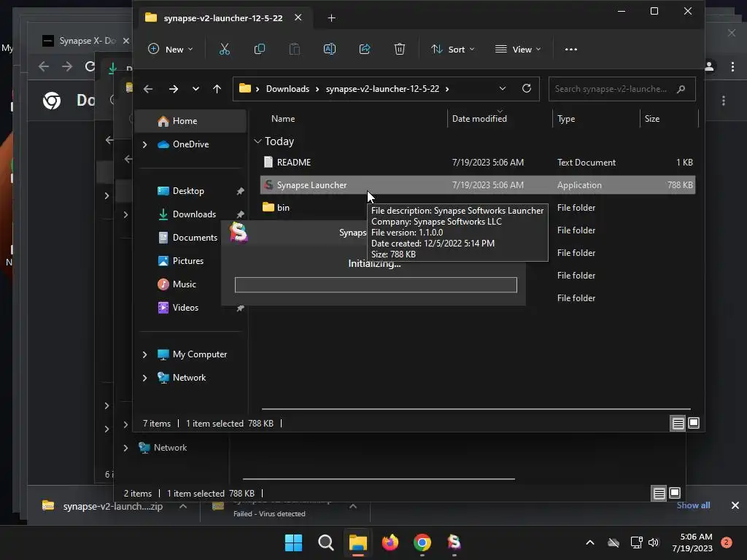747x560 pixels.
Task: Go forward with the front Explorer forward arrow
Action: [x=174, y=89]
